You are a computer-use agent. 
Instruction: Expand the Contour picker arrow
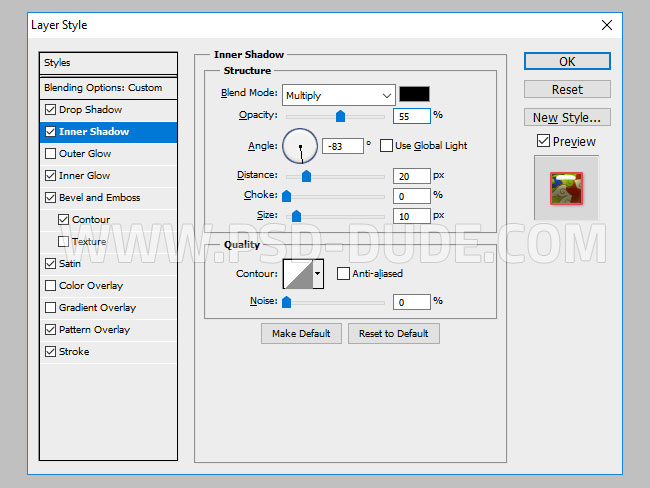319,273
